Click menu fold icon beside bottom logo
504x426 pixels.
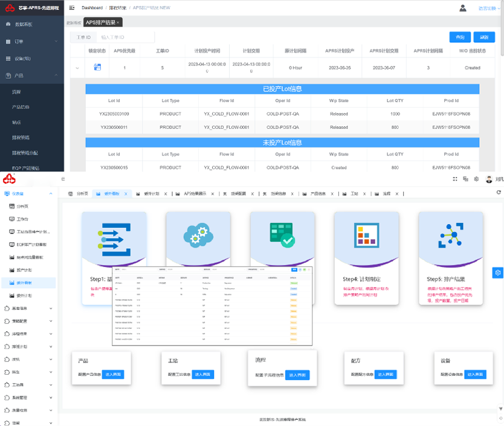(63, 179)
